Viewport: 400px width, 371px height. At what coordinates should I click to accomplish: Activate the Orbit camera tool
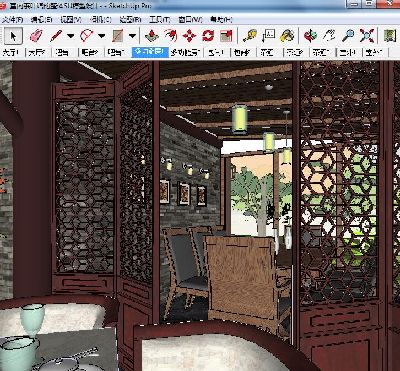pyautogui.click(x=310, y=36)
